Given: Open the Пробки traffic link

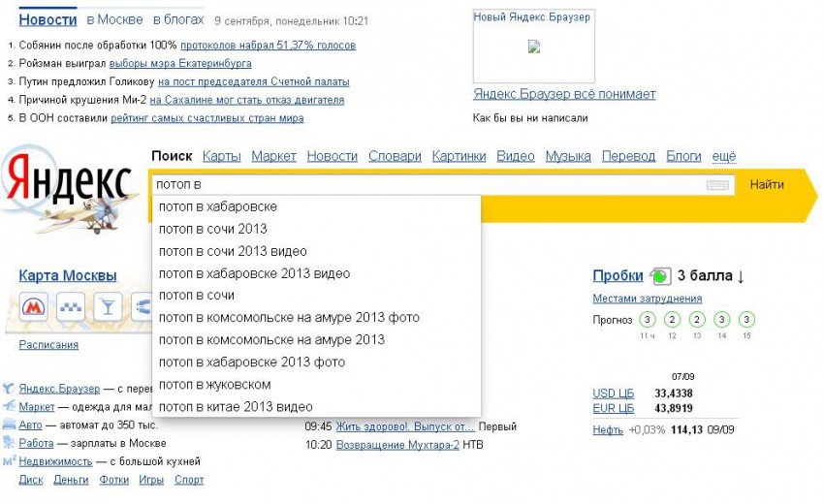Looking at the screenshot, I should tap(618, 275).
